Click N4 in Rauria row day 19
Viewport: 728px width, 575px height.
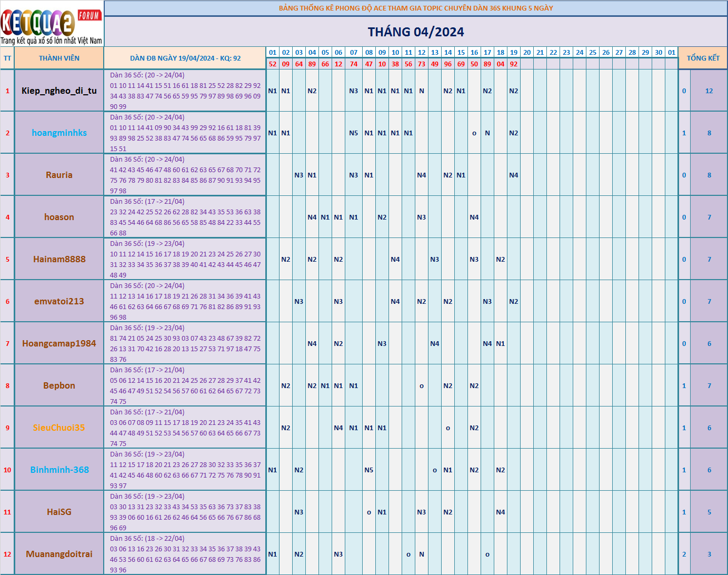pos(514,175)
